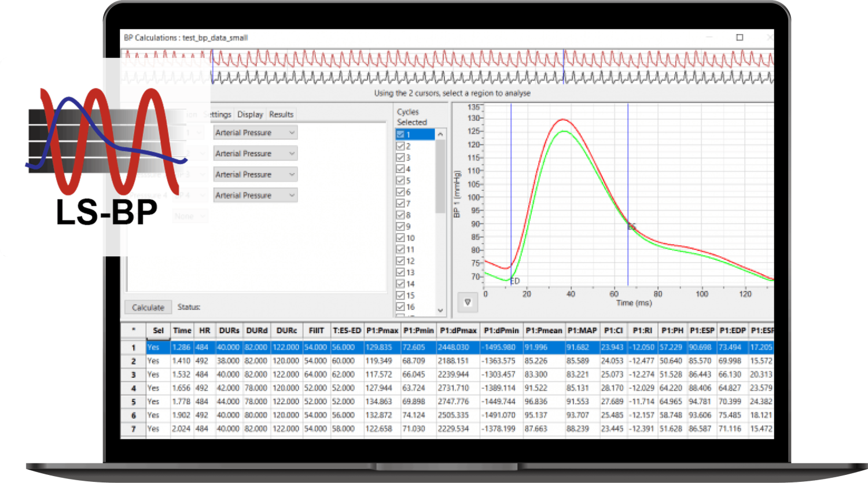Click Time value 1.778
This screenshot has height=483, width=868.
click(x=181, y=401)
